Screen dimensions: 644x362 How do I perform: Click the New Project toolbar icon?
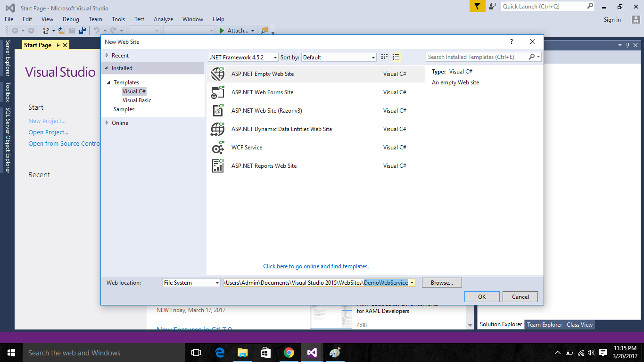click(x=46, y=31)
